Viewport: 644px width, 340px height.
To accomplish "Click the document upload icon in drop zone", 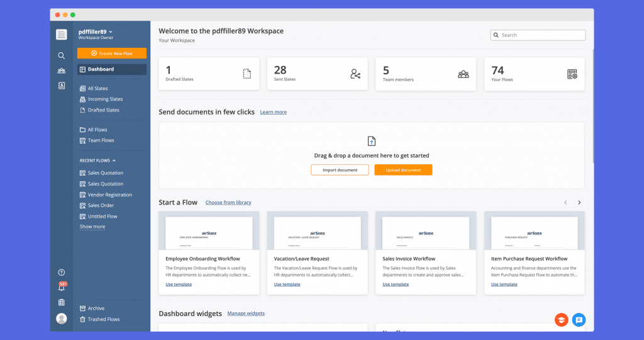I will [x=371, y=141].
